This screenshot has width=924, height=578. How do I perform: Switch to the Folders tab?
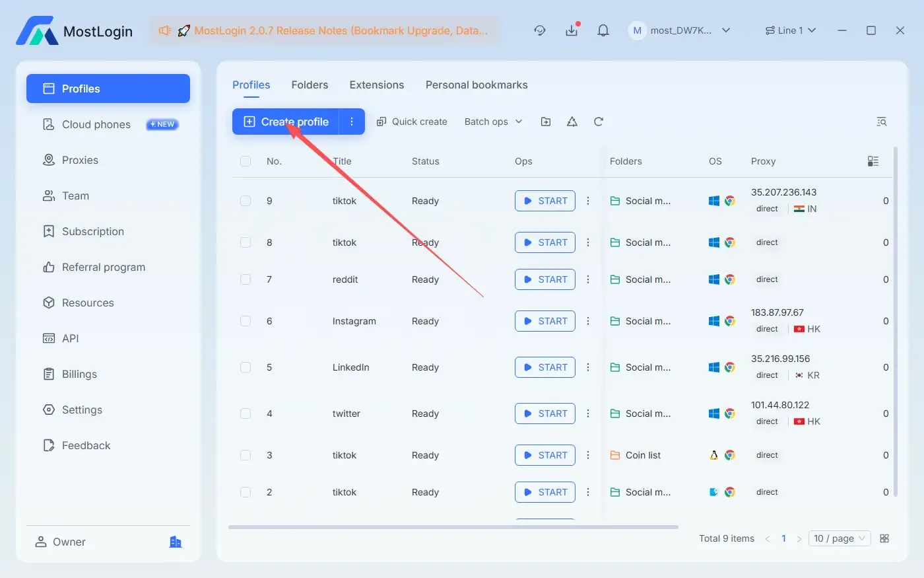click(310, 85)
